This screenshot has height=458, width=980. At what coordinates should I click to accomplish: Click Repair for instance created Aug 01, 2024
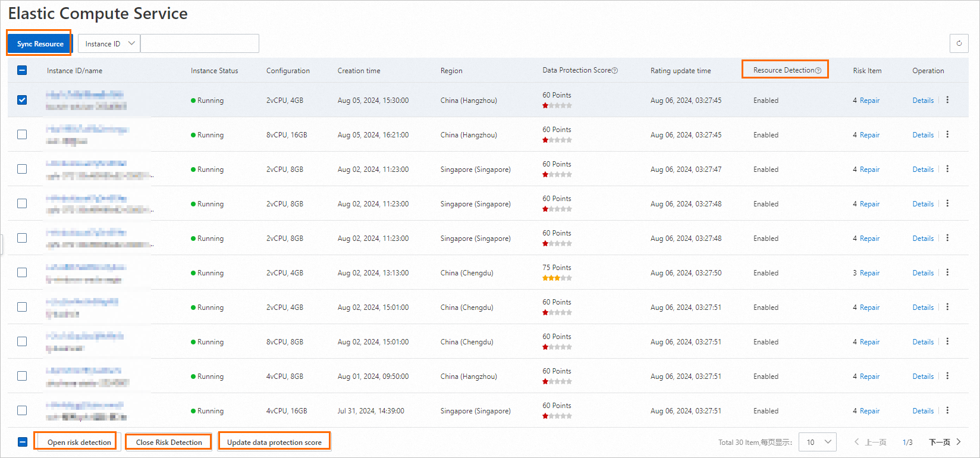pyautogui.click(x=869, y=377)
